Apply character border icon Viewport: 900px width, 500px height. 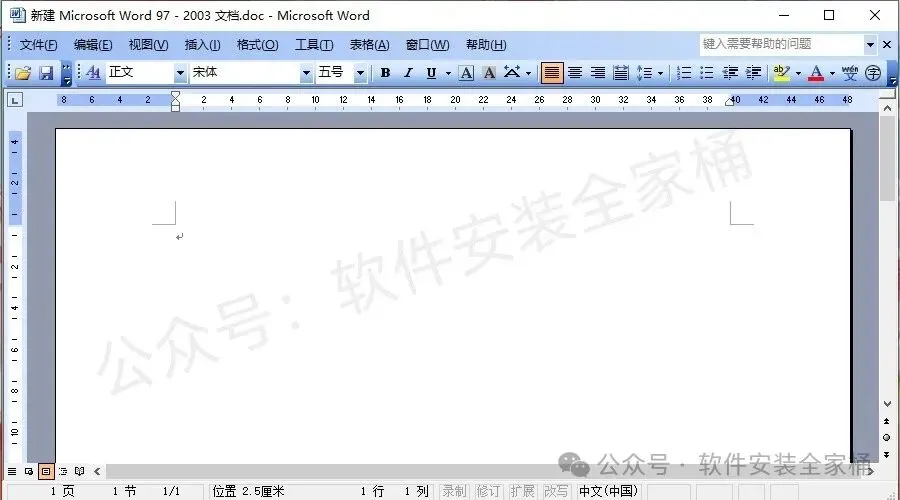coord(467,73)
